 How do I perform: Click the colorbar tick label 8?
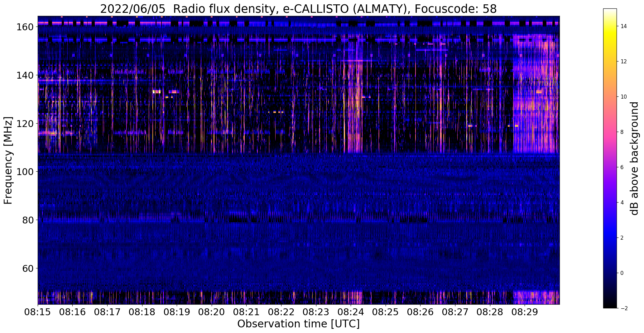point(622,132)
